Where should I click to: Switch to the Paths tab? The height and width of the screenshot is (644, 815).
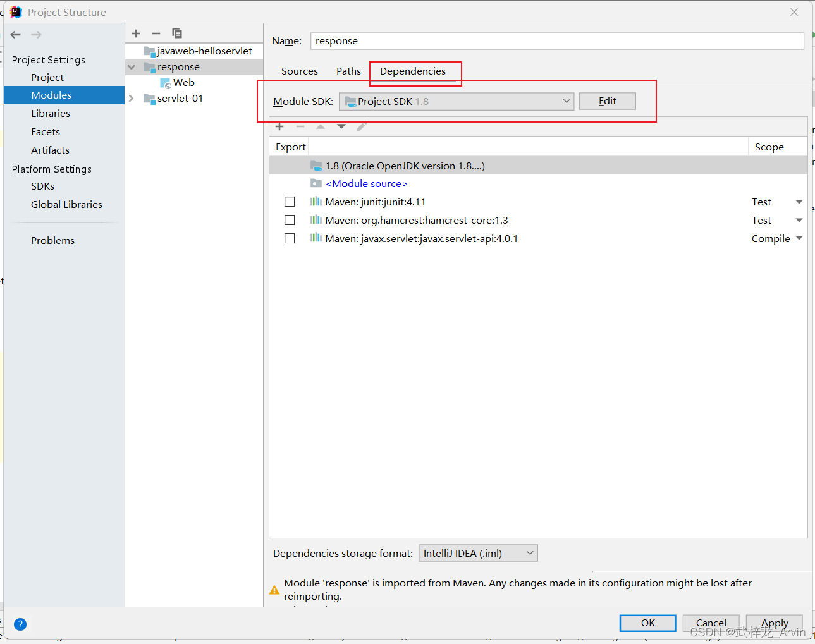[348, 71]
